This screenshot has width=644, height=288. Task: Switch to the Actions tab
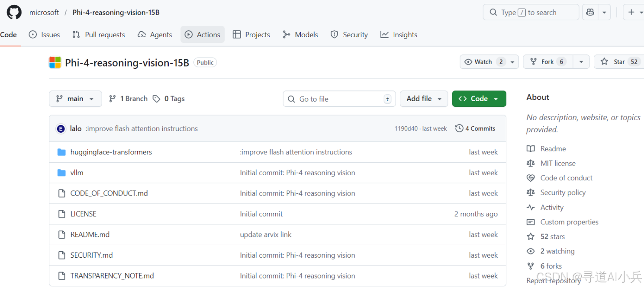click(203, 35)
